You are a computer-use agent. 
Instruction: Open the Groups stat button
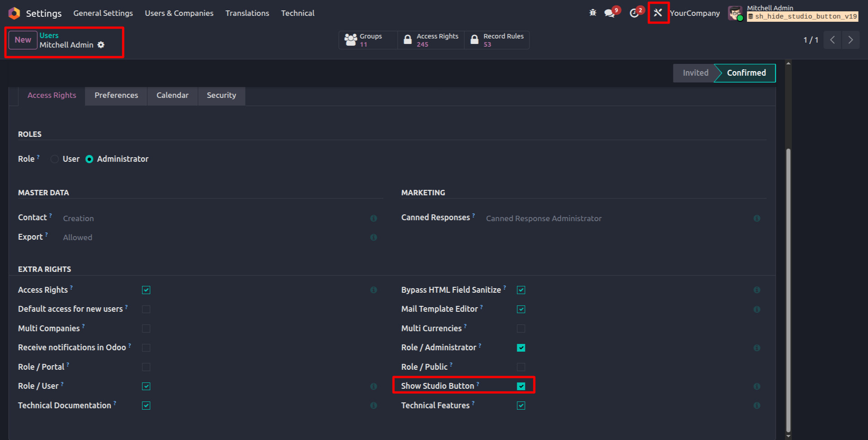(x=368, y=40)
